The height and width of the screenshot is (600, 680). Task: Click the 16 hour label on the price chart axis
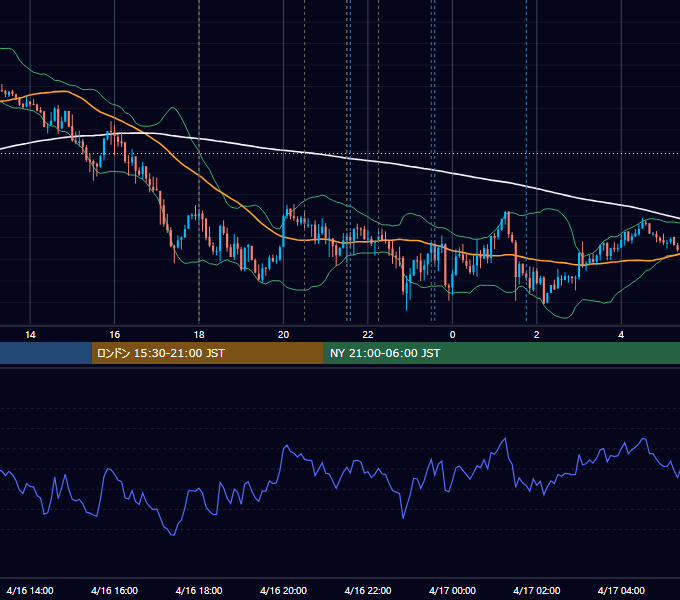pos(114,335)
